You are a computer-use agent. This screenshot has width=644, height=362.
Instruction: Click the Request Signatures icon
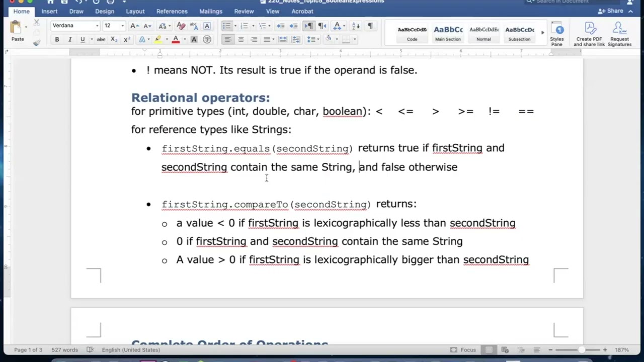tap(619, 35)
